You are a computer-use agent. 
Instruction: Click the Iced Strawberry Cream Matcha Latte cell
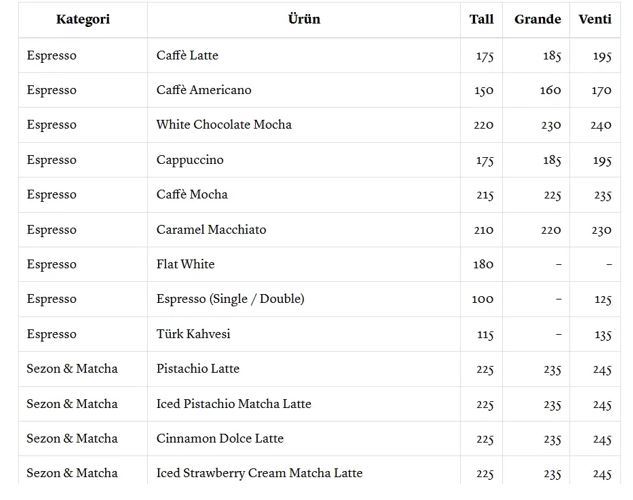[259, 473]
